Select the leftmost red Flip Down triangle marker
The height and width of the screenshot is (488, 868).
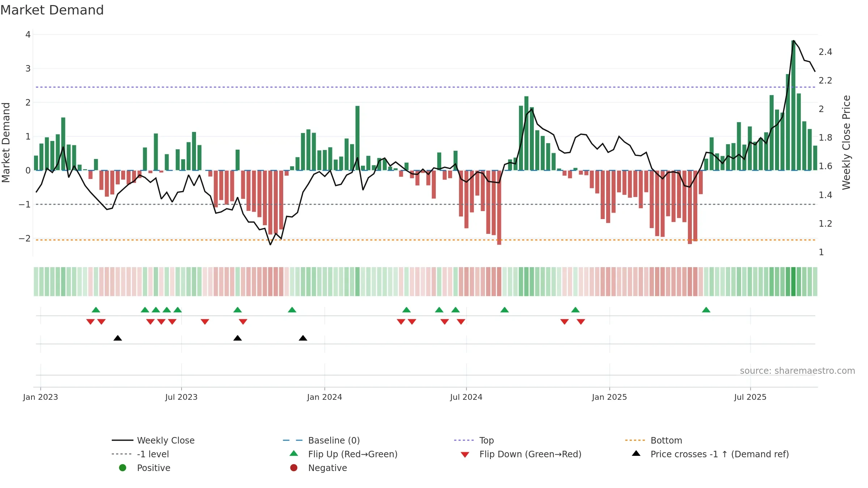pos(90,322)
